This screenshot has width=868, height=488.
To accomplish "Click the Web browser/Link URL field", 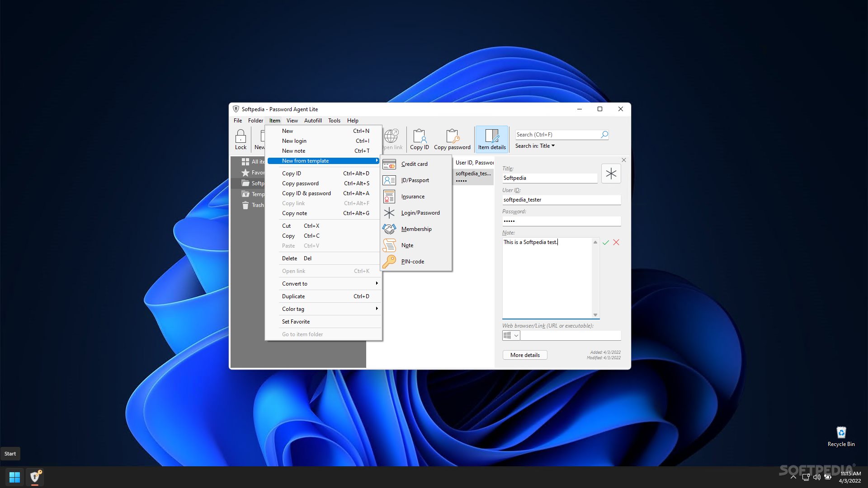I will (x=571, y=335).
